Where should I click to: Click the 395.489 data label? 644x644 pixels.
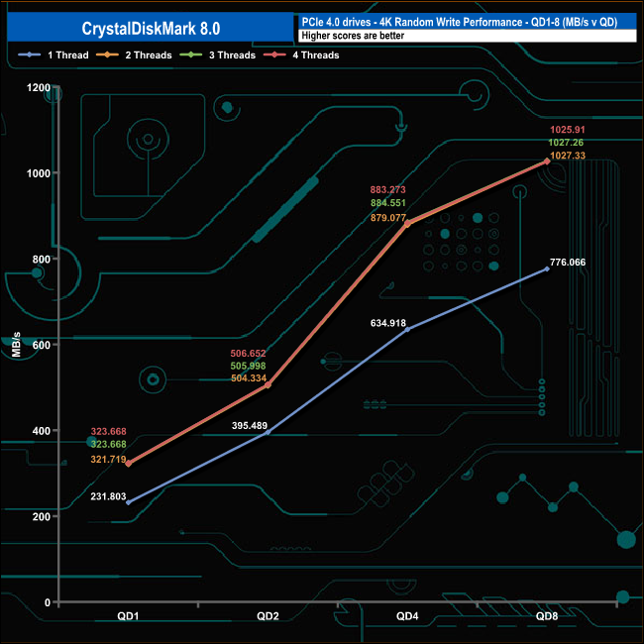click(x=250, y=425)
